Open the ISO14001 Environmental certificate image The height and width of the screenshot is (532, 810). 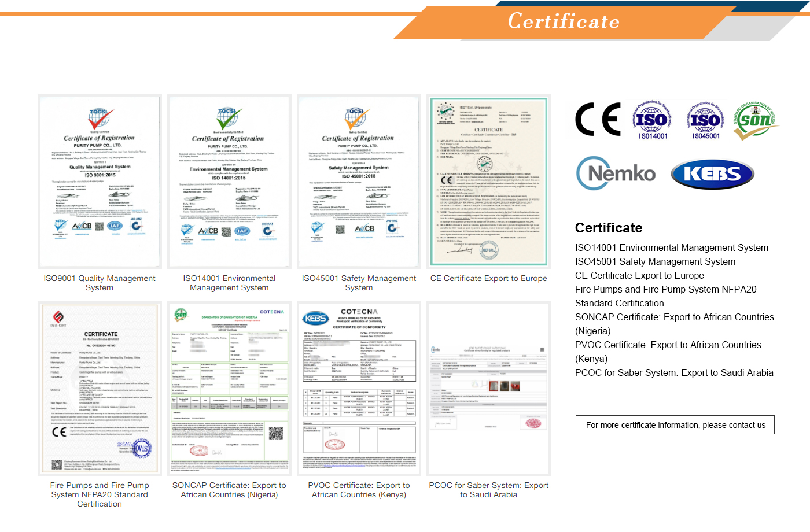pos(229,182)
